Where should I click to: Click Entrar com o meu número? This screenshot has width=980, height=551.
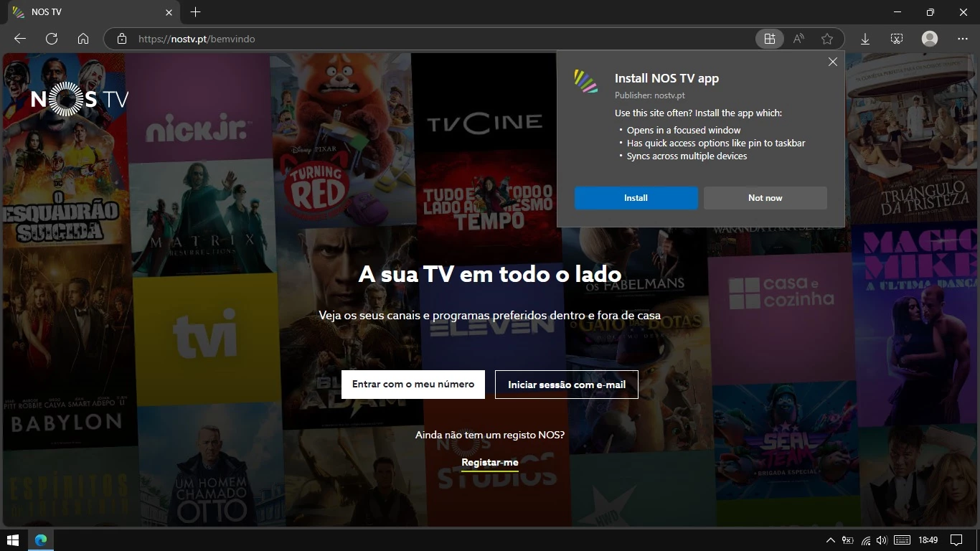413,385
